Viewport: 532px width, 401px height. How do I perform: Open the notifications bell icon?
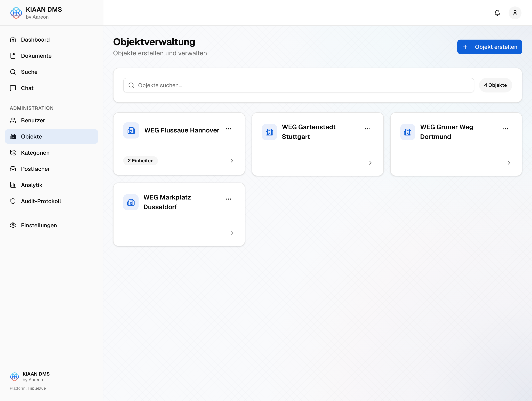click(x=497, y=13)
